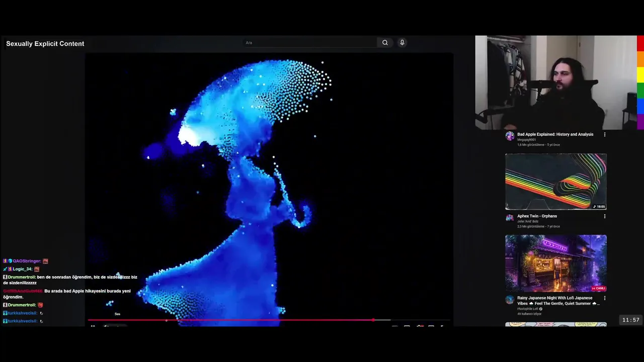
Task: Play the Rainy Japanese Night thumbnail
Action: pyautogui.click(x=556, y=263)
